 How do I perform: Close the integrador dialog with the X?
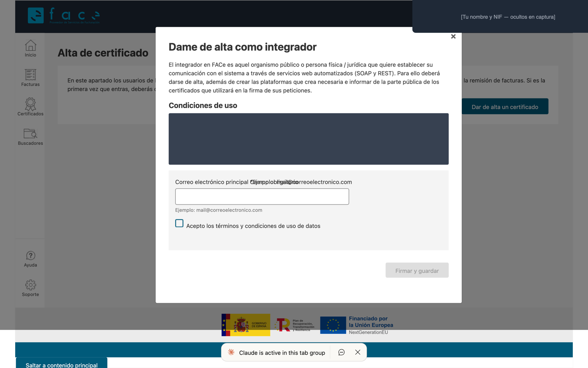453,36
